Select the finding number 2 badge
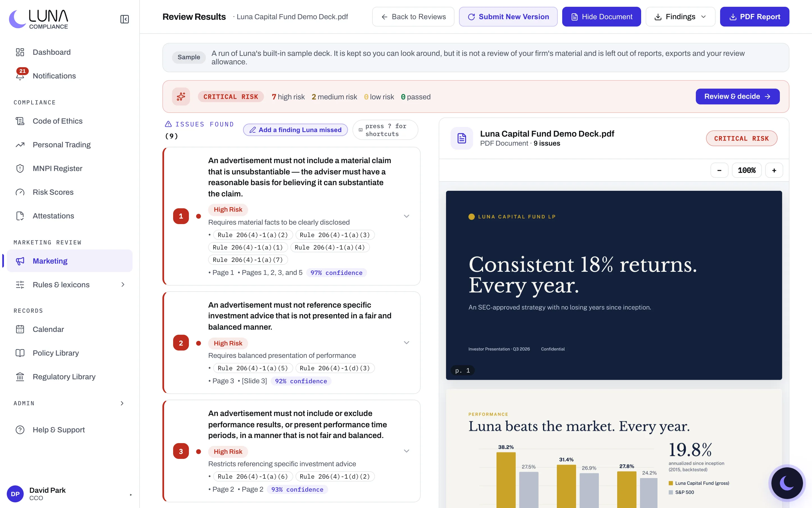Image resolution: width=812 pixels, height=508 pixels. [181, 343]
